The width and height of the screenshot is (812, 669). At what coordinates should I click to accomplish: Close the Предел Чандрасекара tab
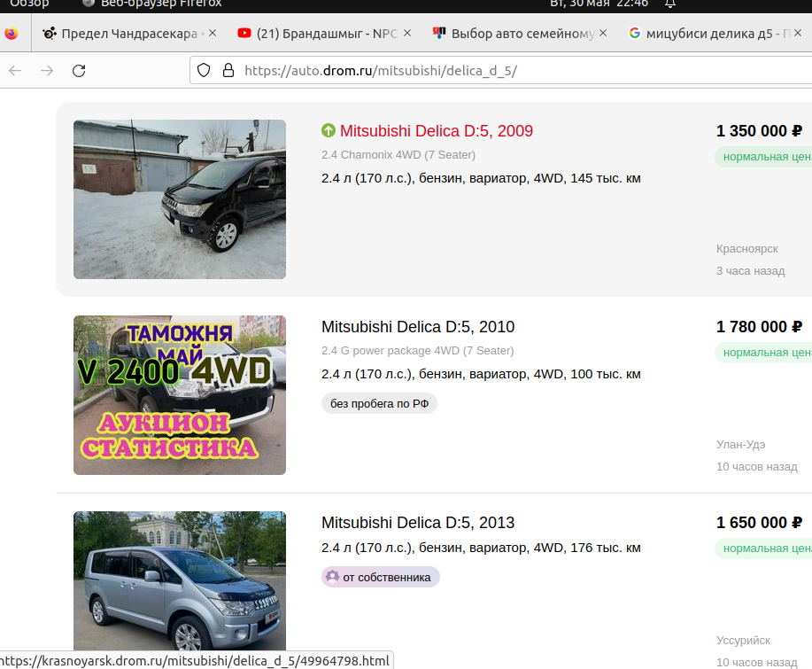click(213, 33)
